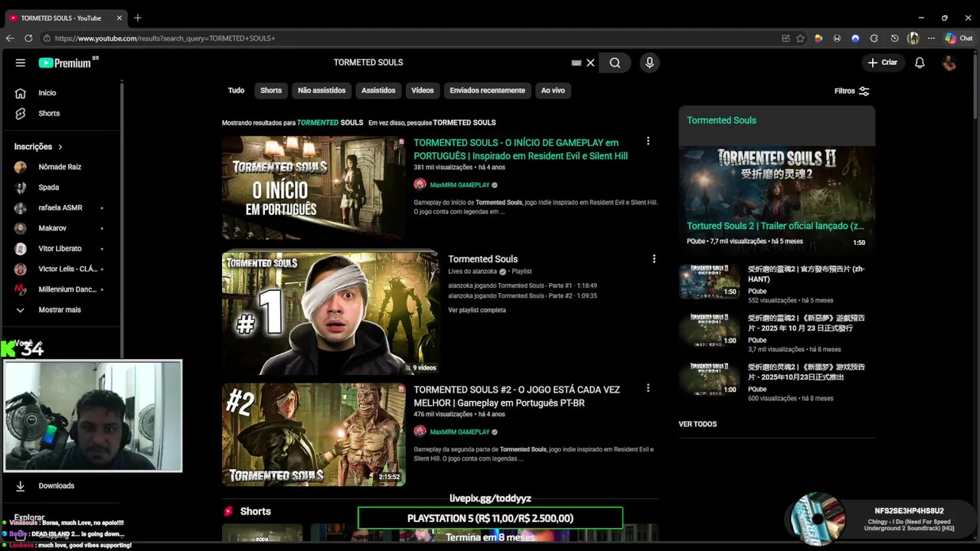Viewport: 980px width, 551px height.
Task: Select the Assistidos filter chip
Action: (x=378, y=90)
